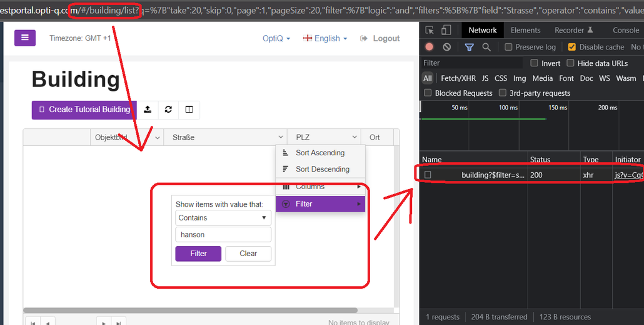Image resolution: width=644 pixels, height=325 pixels.
Task: Click the DevTools record network log button
Action: point(429,47)
